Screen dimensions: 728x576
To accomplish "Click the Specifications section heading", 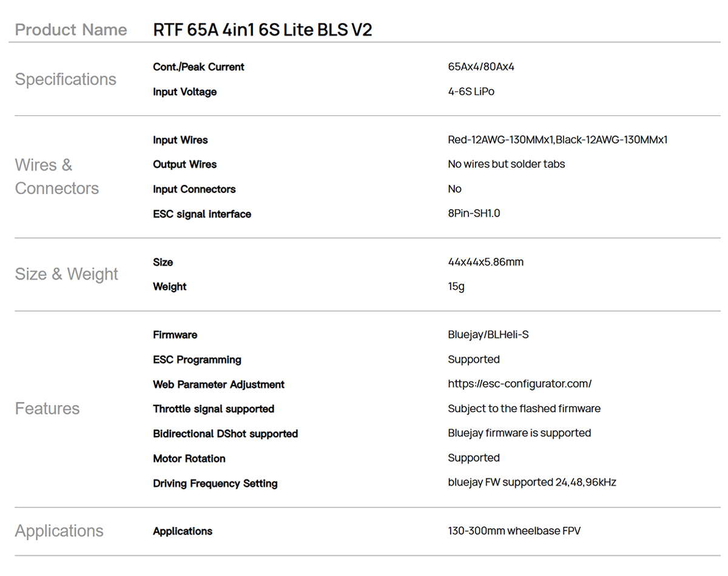I will (66, 79).
